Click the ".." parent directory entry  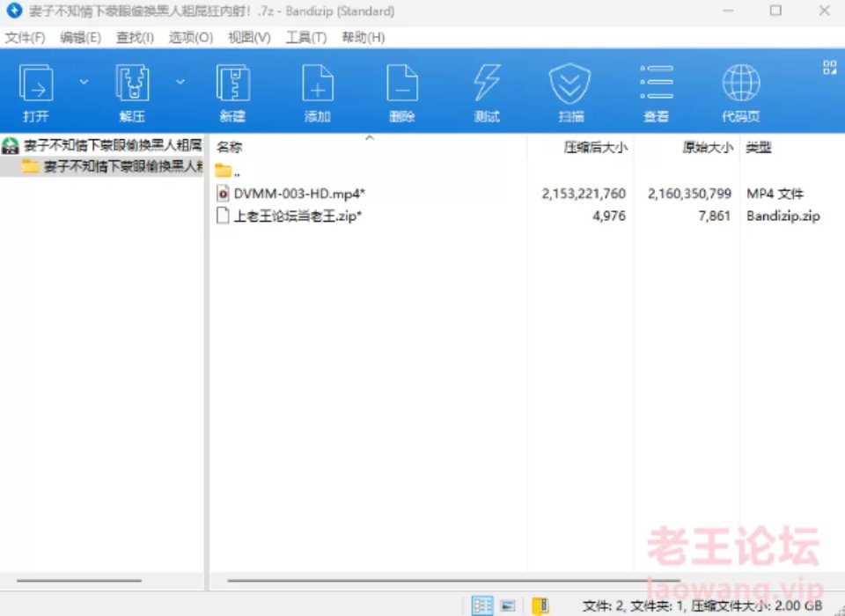coord(237,172)
